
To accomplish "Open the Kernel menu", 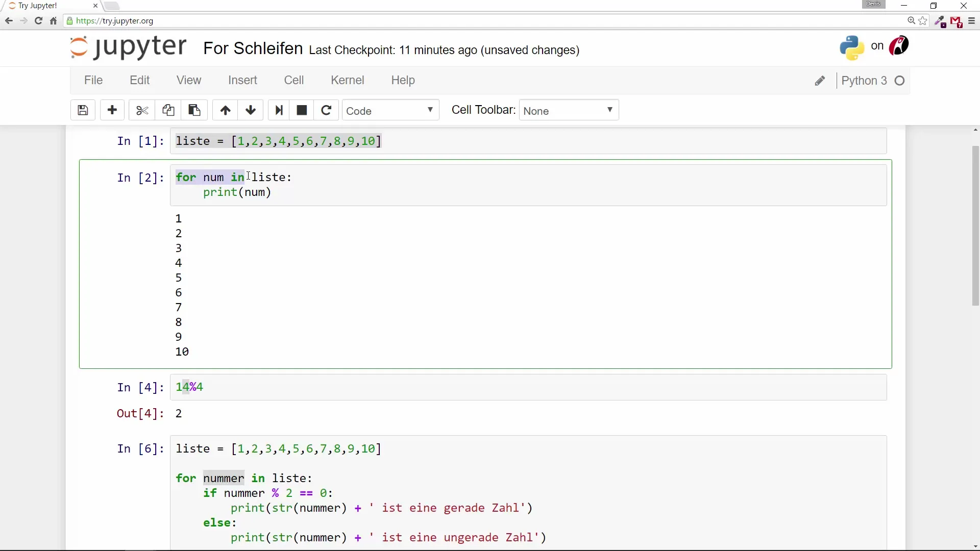I will point(347,80).
